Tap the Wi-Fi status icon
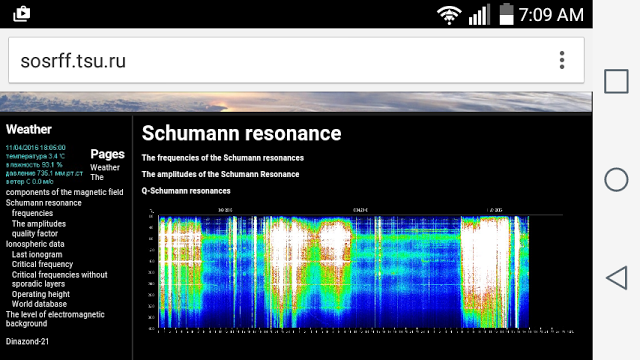This screenshot has height=360, width=640. (x=449, y=16)
